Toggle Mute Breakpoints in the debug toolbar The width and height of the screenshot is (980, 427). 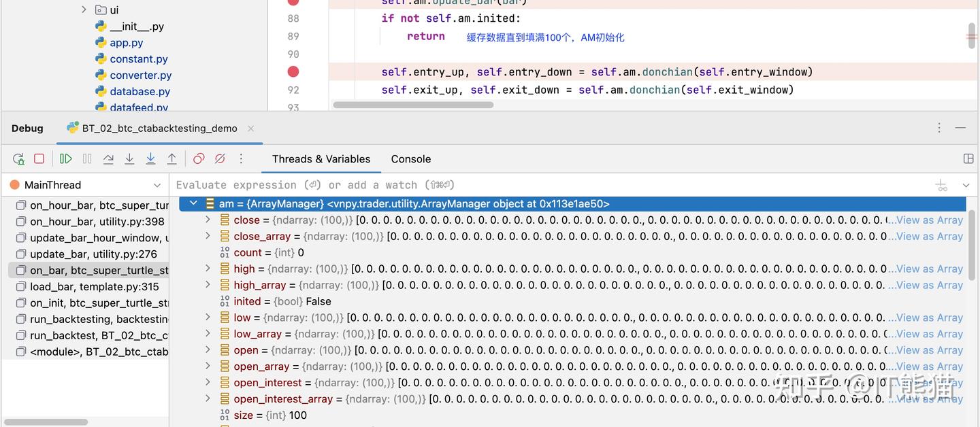tap(219, 158)
